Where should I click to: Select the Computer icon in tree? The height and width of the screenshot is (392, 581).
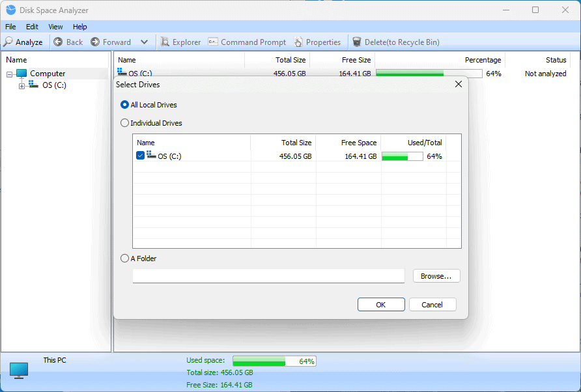[x=21, y=74]
